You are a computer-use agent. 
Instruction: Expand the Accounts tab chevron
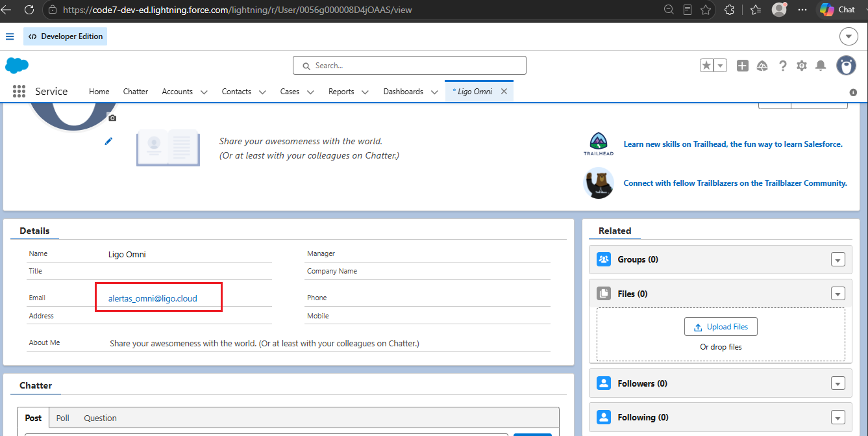204,92
